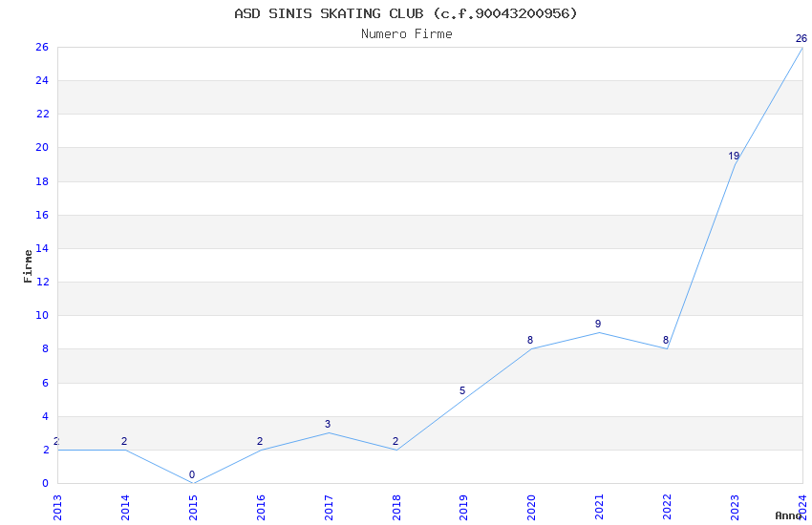Click y-axis tick label 18
This screenshot has height=525, width=812.
[x=42, y=181]
